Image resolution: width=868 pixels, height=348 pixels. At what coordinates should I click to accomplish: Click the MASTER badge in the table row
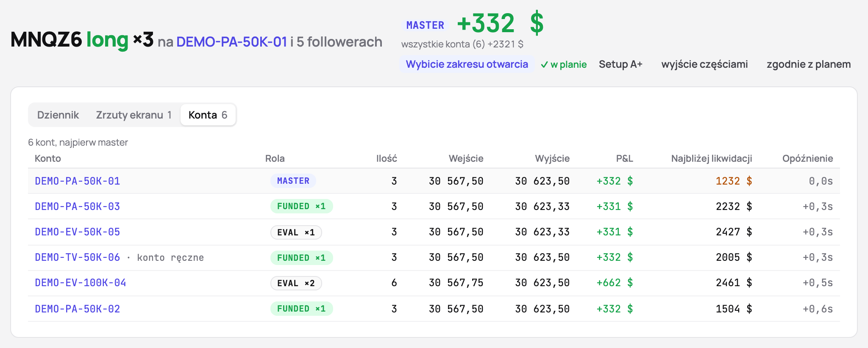pos(293,181)
